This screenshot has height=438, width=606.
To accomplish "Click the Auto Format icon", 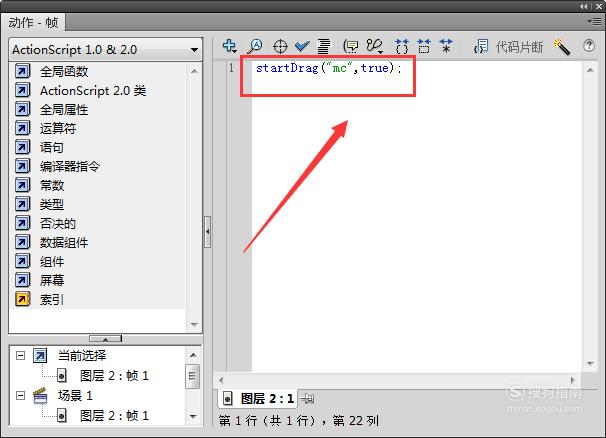I will coord(324,46).
